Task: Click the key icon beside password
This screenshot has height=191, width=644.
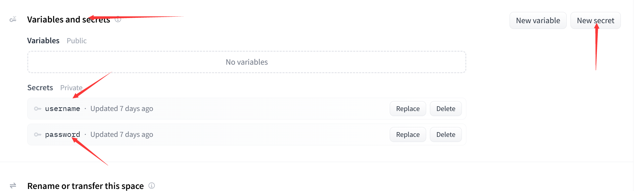Action: pos(37,134)
